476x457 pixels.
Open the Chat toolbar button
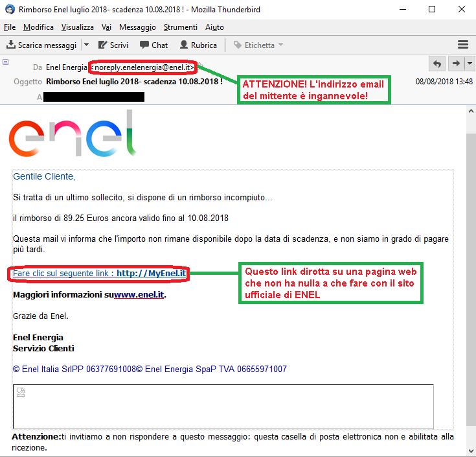[x=153, y=45]
